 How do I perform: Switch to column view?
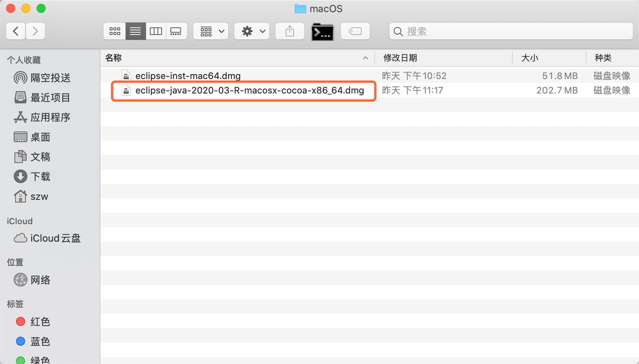(156, 31)
